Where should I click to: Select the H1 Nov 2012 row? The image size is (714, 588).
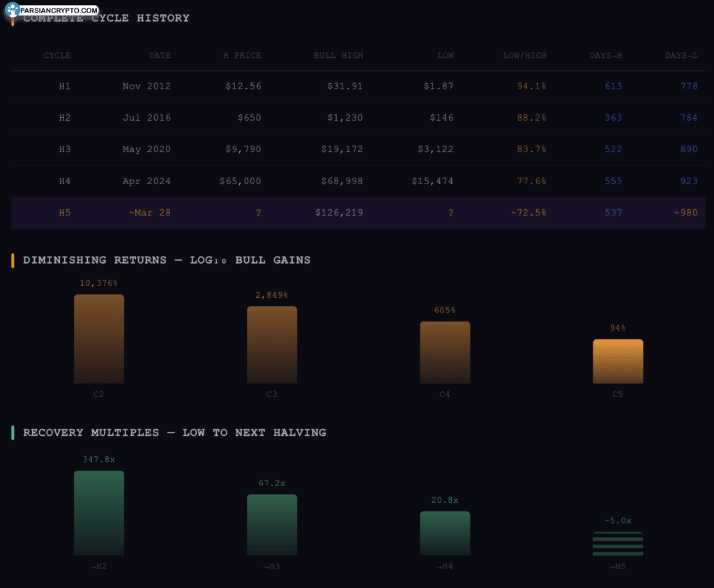click(x=358, y=86)
